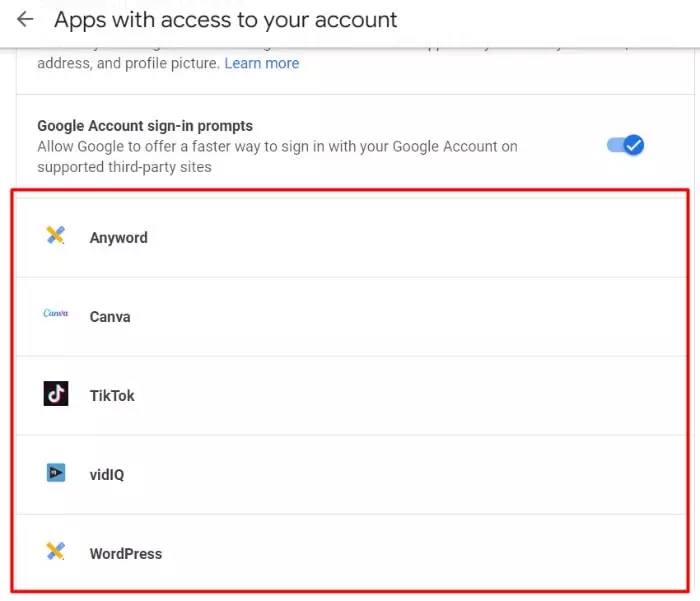Click the WordPress app icon
The width and height of the screenshot is (700, 601).
[x=55, y=551]
